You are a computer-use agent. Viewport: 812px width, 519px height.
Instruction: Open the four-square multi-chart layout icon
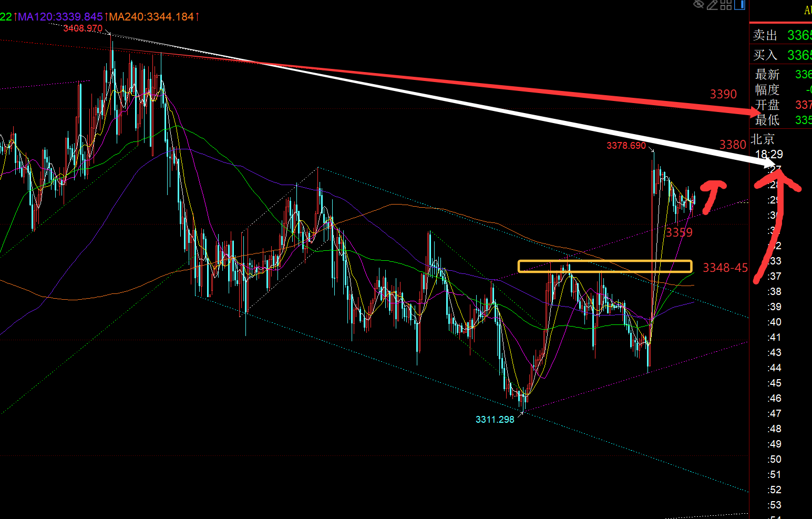click(x=726, y=5)
